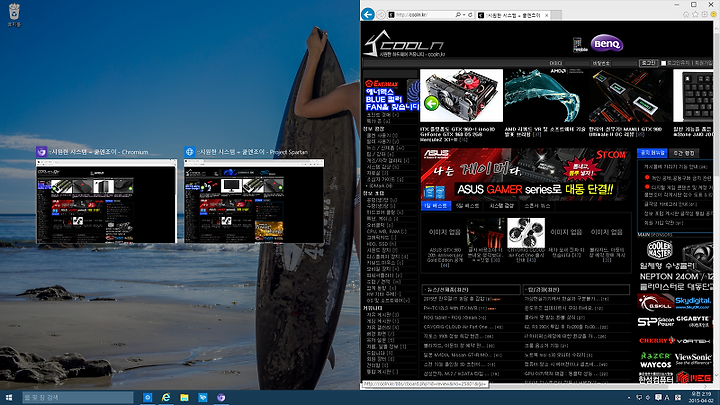Viewport: 720px width, 405px height.
Task: Open the Store icon on taskbar
Action: pyautogui.click(x=202, y=398)
